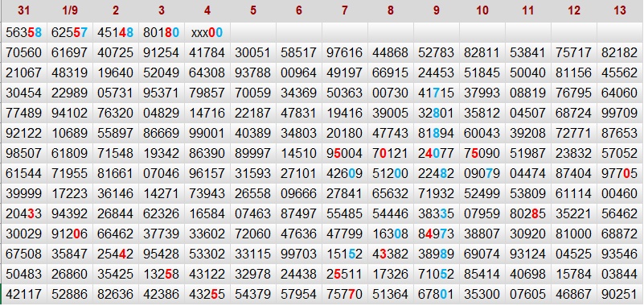The height and width of the screenshot is (306, 644).
Task: Click the cell containing 81000
Action: pos(574,234)
